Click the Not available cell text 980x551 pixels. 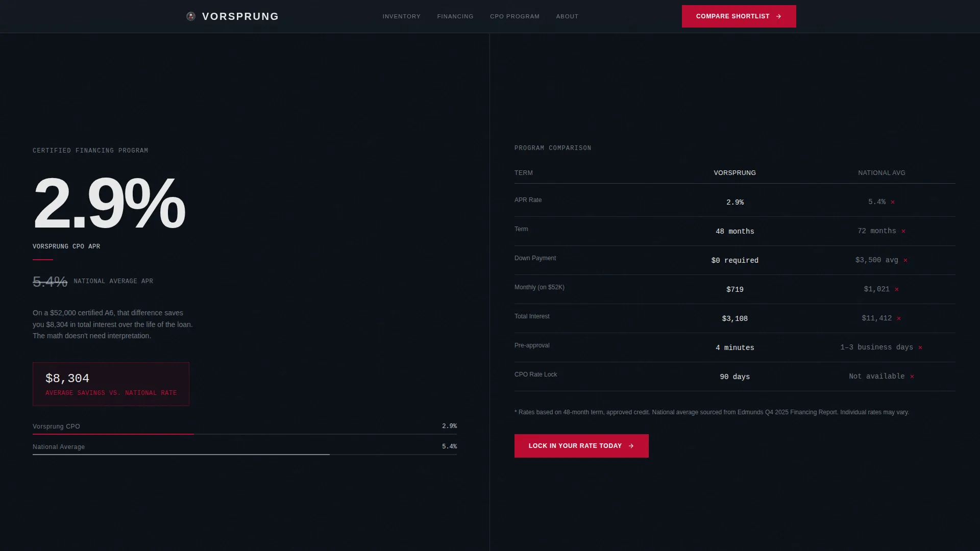pos(877,377)
